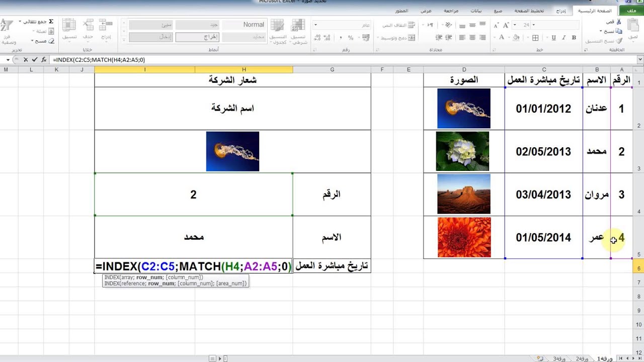Click the insert function fx icon

[x=44, y=59]
